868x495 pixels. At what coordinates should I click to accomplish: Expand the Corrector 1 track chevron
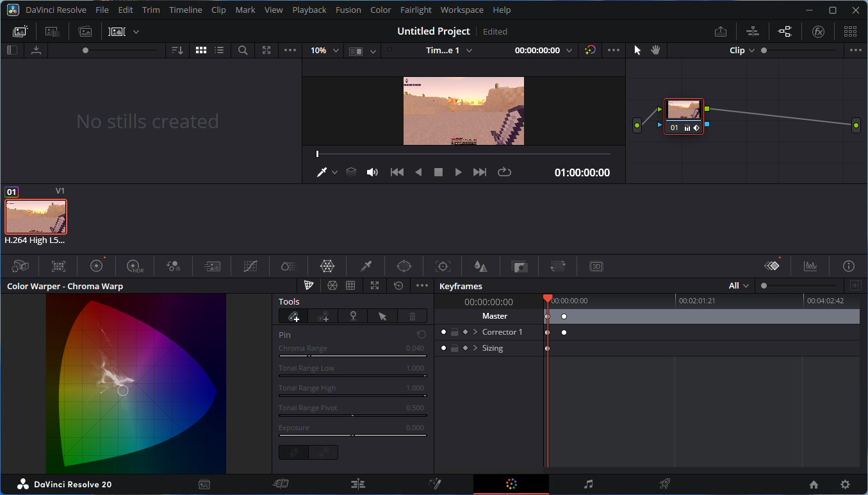pyautogui.click(x=474, y=332)
